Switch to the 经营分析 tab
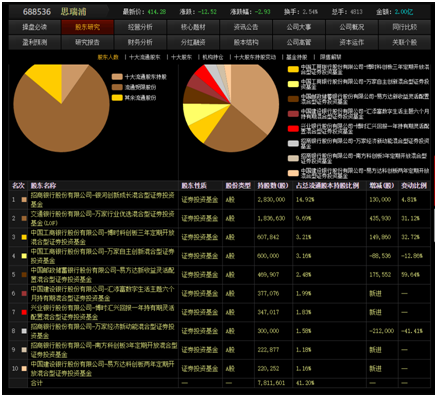 140,27
